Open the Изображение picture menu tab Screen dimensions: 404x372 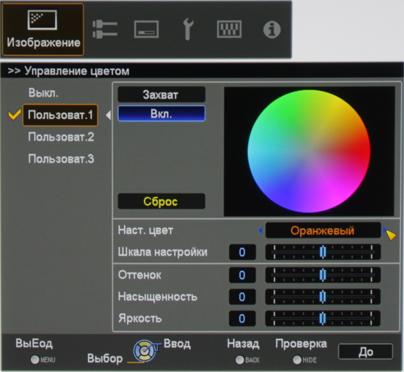pos(43,30)
